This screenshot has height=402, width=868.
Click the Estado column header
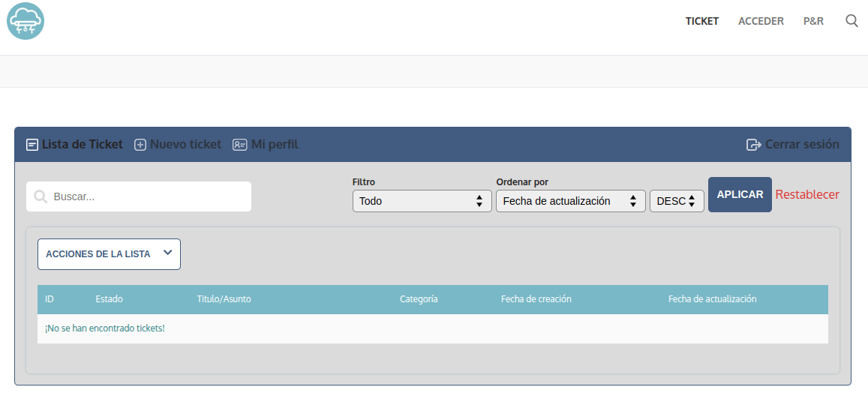point(109,299)
